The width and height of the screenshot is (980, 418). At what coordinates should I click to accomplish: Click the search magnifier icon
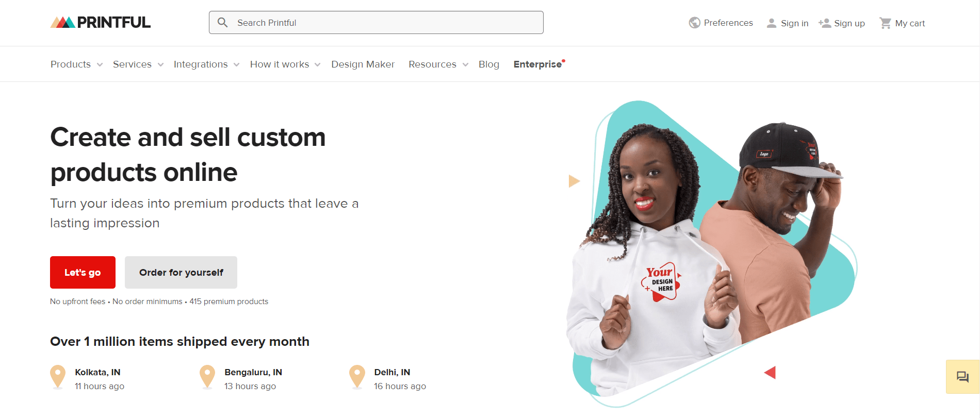[223, 23]
